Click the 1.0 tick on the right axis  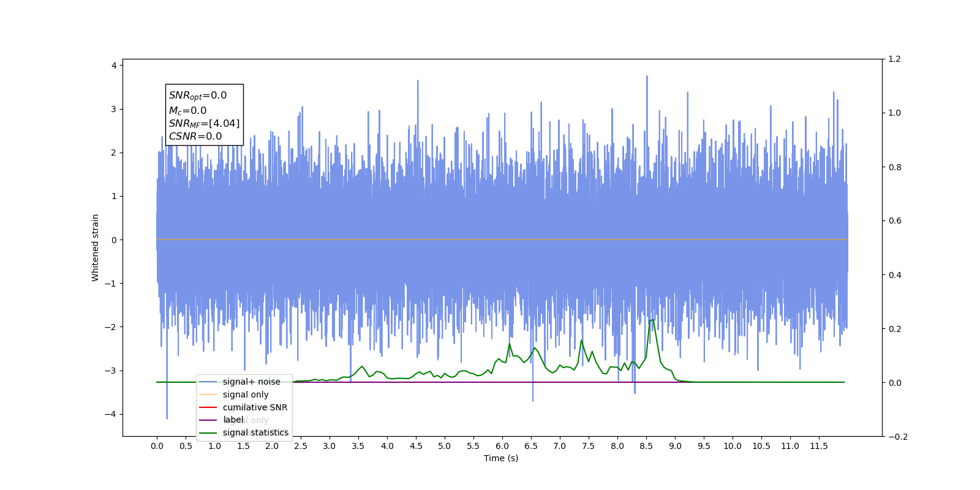tap(895, 113)
